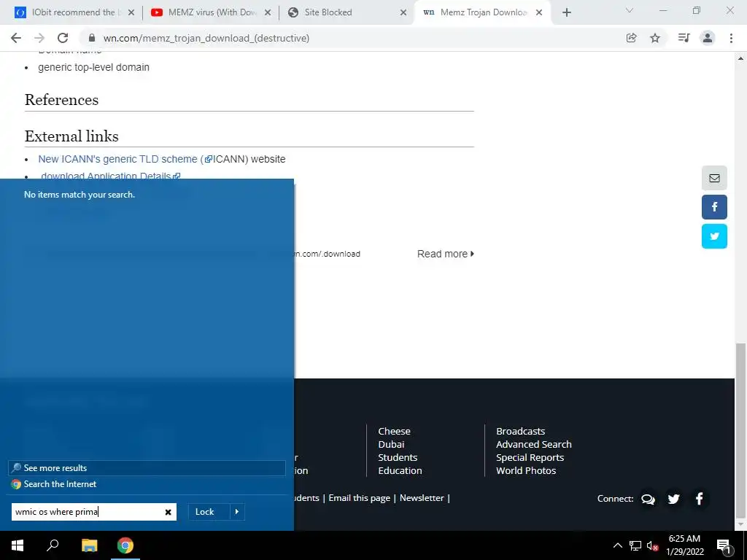This screenshot has height=560, width=747.
Task: Open Broadcasts footer link
Action: (520, 431)
